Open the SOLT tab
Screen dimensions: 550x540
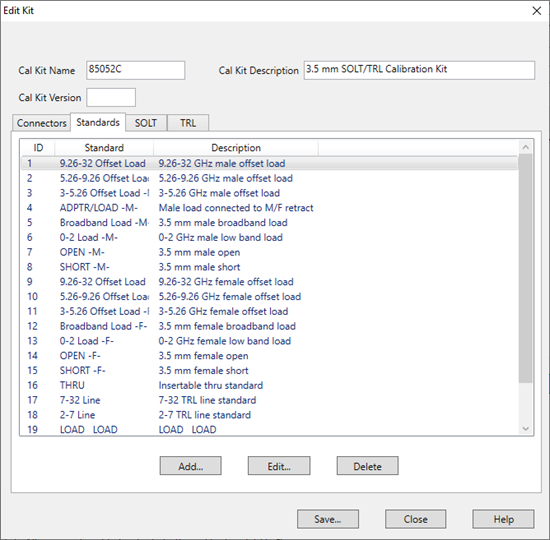point(146,123)
